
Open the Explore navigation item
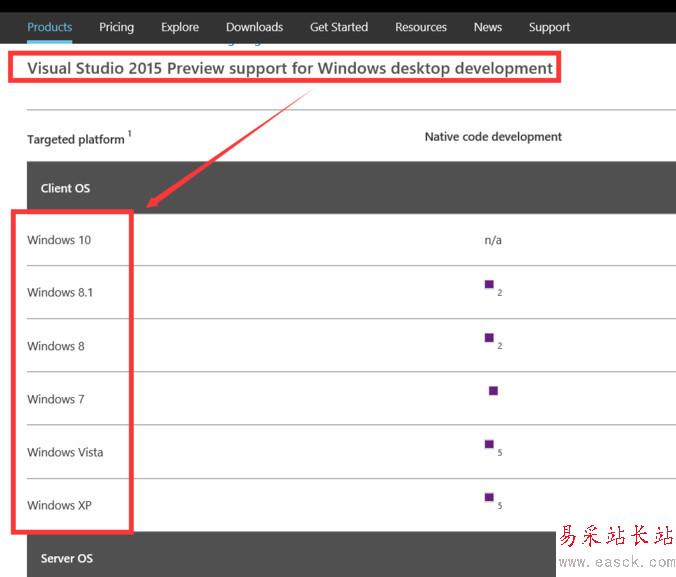coord(180,27)
